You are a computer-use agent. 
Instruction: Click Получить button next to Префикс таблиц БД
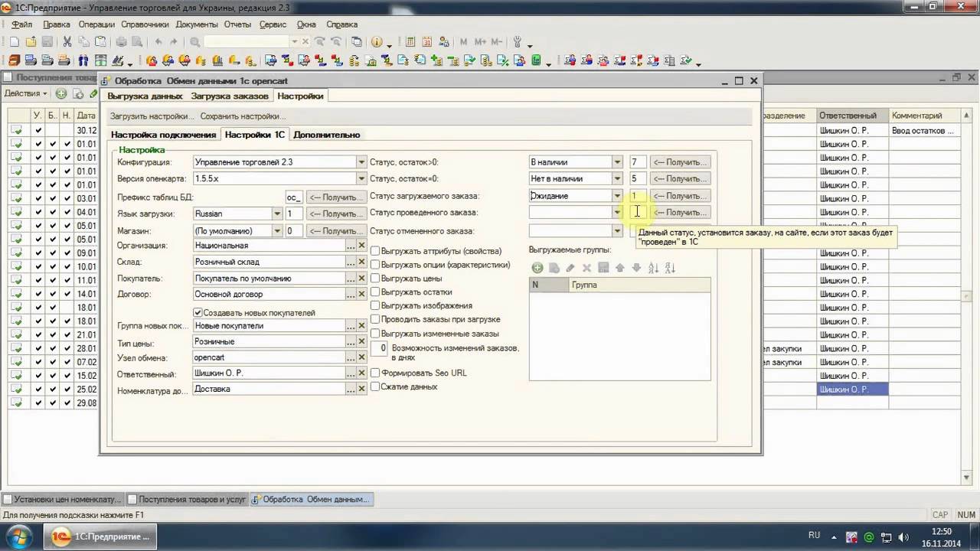pyautogui.click(x=335, y=197)
